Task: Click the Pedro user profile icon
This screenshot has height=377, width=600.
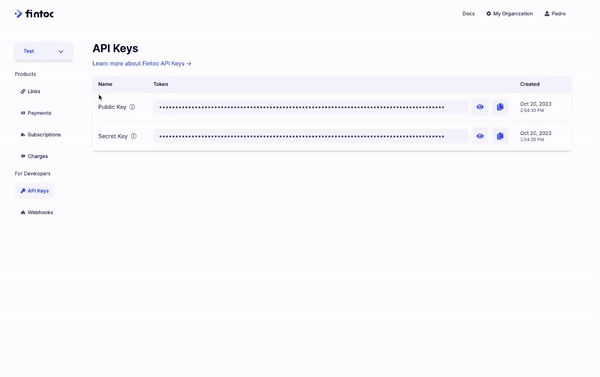Action: pos(547,14)
